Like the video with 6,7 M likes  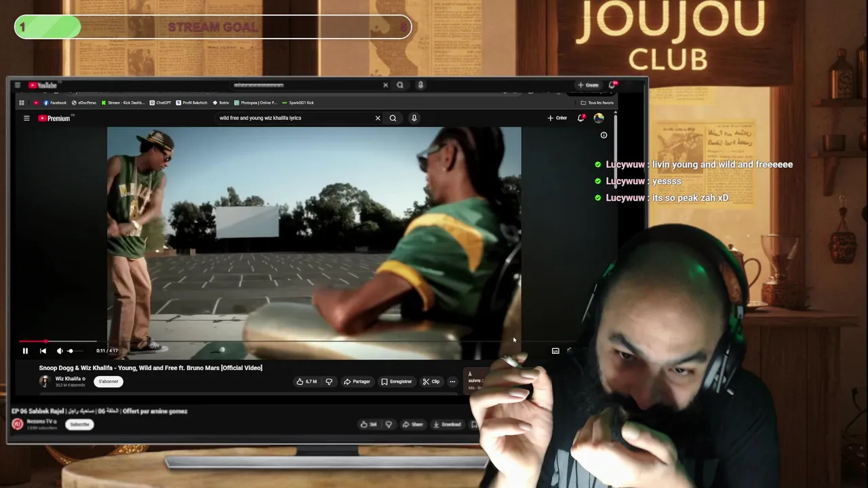pos(307,382)
